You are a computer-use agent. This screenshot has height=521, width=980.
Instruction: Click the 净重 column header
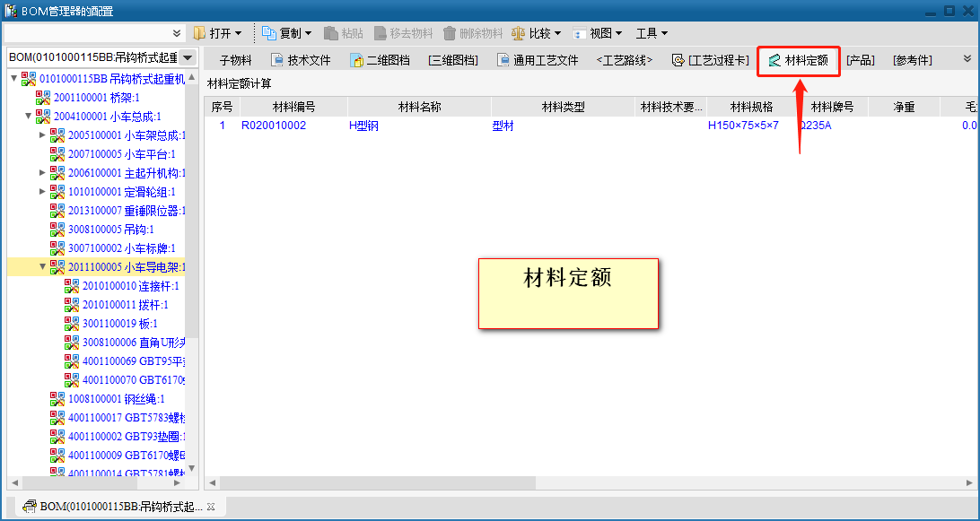904,107
